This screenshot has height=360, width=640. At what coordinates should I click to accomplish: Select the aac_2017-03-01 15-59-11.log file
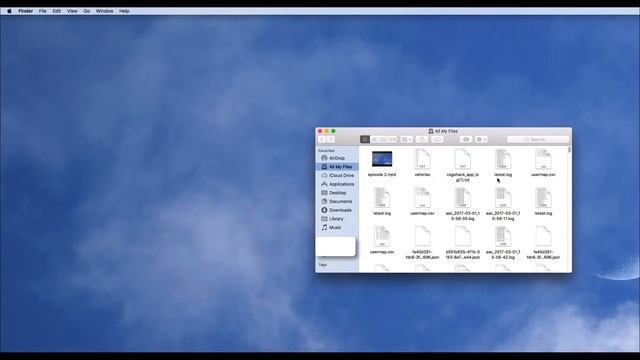click(x=503, y=204)
